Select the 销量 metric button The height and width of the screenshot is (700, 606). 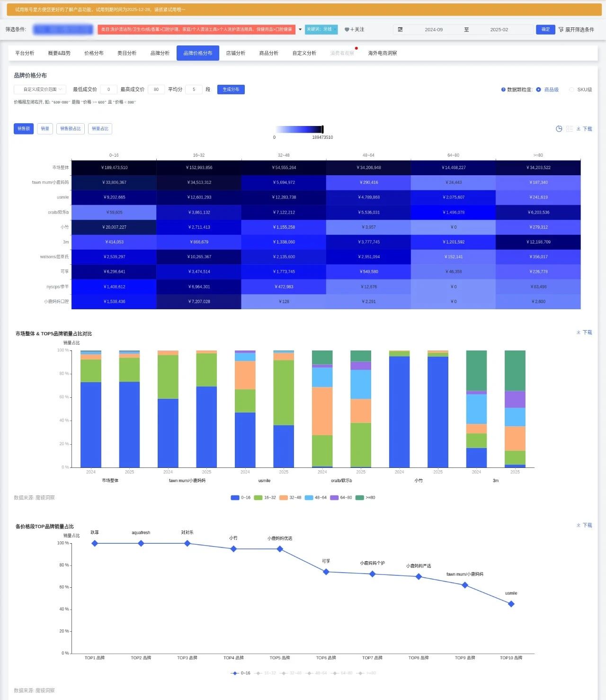[x=45, y=129]
